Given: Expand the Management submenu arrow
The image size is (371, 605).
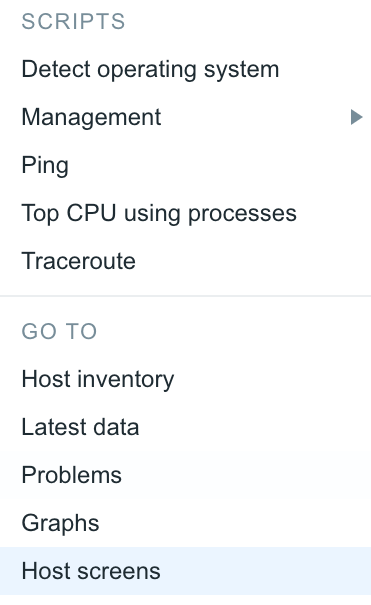Looking at the screenshot, I should tap(356, 117).
